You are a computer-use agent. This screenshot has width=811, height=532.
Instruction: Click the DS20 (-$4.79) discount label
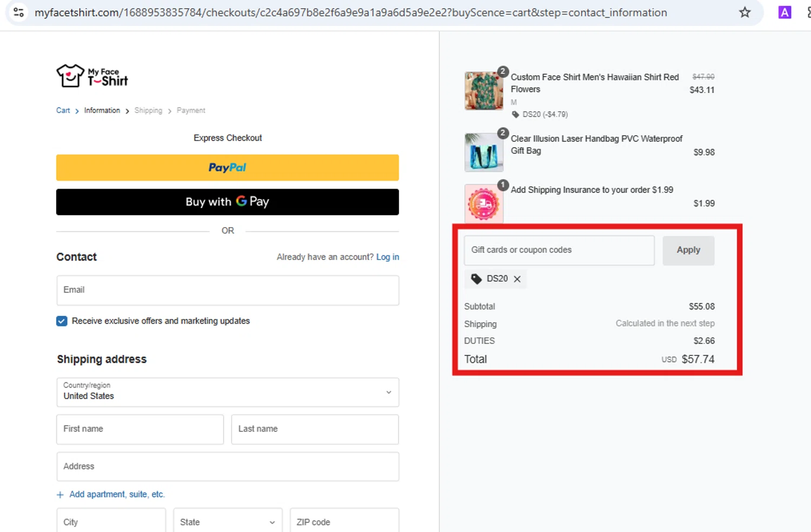[545, 115]
